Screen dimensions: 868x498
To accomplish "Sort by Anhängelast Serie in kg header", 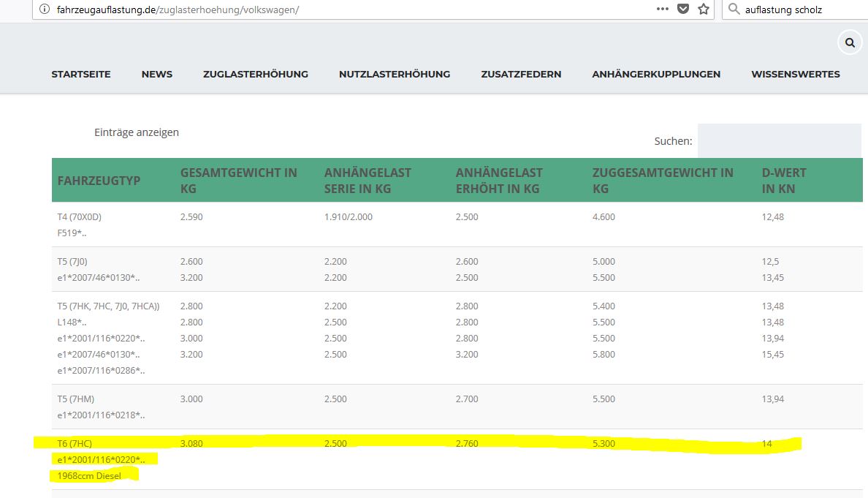I will coord(368,180).
